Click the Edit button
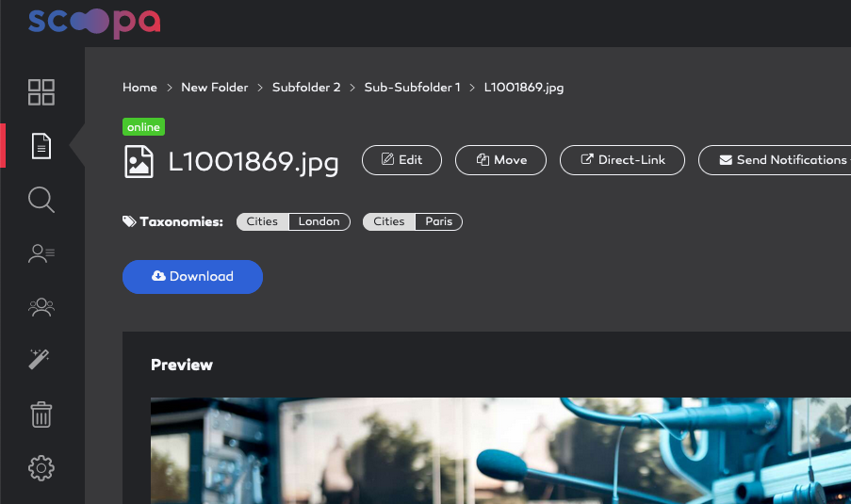The width and height of the screenshot is (851, 504). [401, 160]
